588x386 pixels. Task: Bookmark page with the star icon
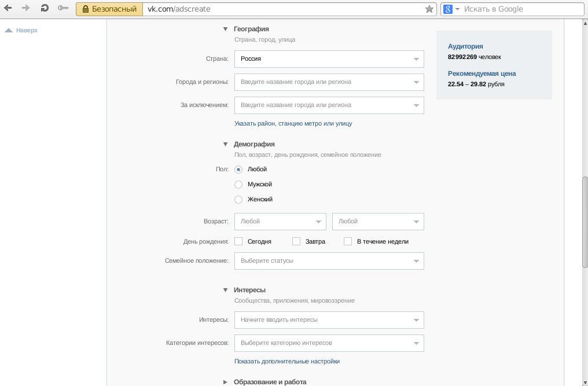pyautogui.click(x=429, y=9)
